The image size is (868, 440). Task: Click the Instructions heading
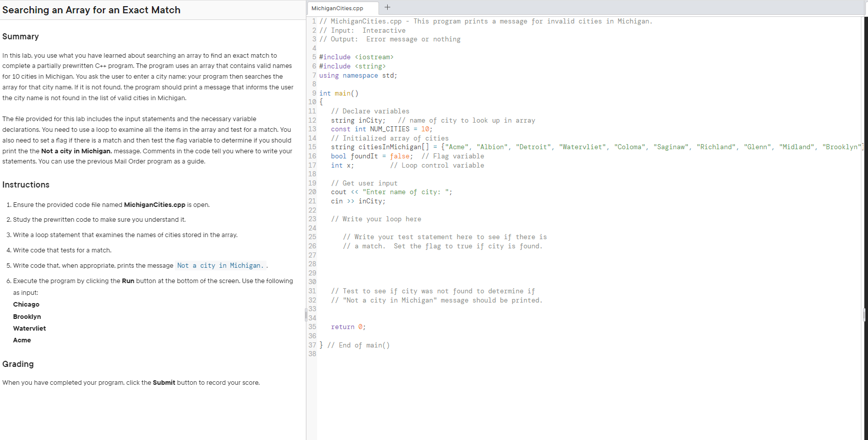[x=26, y=184]
